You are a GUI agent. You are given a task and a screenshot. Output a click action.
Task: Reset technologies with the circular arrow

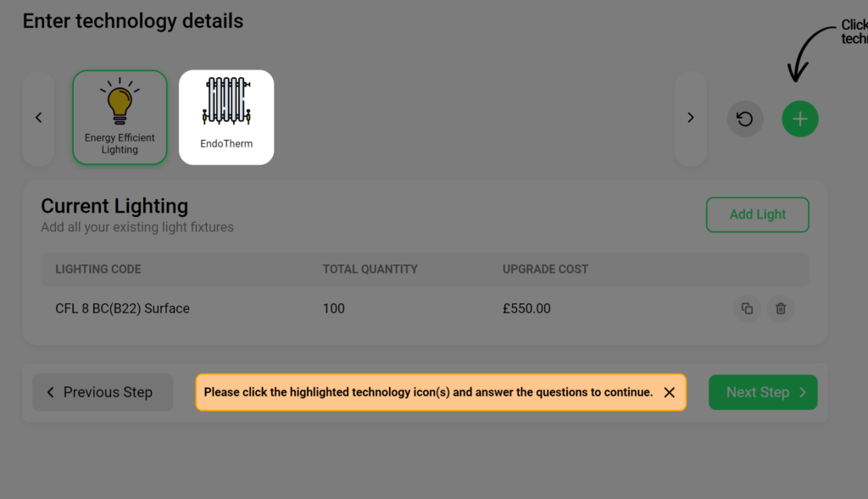[x=745, y=119]
